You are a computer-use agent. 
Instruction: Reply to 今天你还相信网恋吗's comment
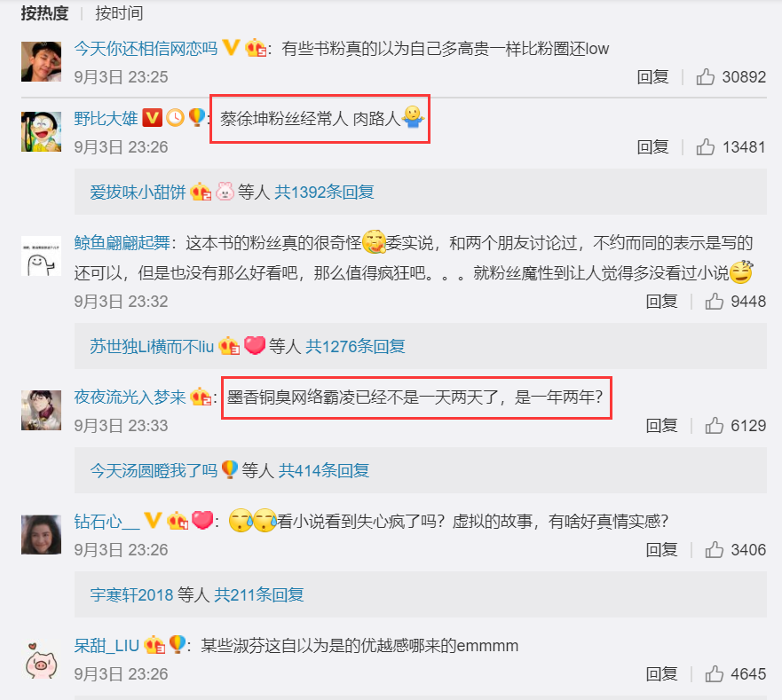(652, 77)
